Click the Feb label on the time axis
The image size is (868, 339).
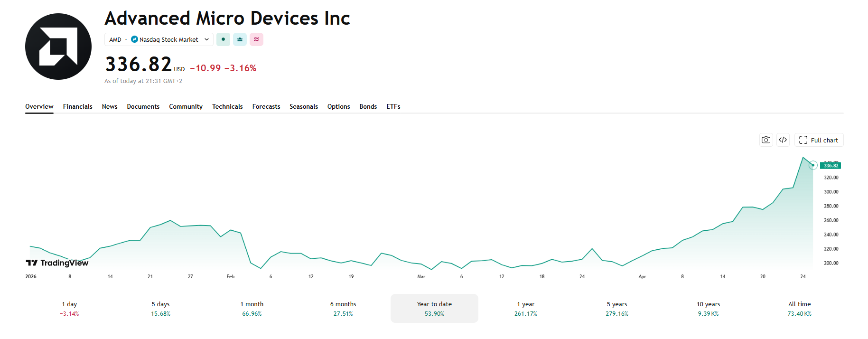pos(231,276)
